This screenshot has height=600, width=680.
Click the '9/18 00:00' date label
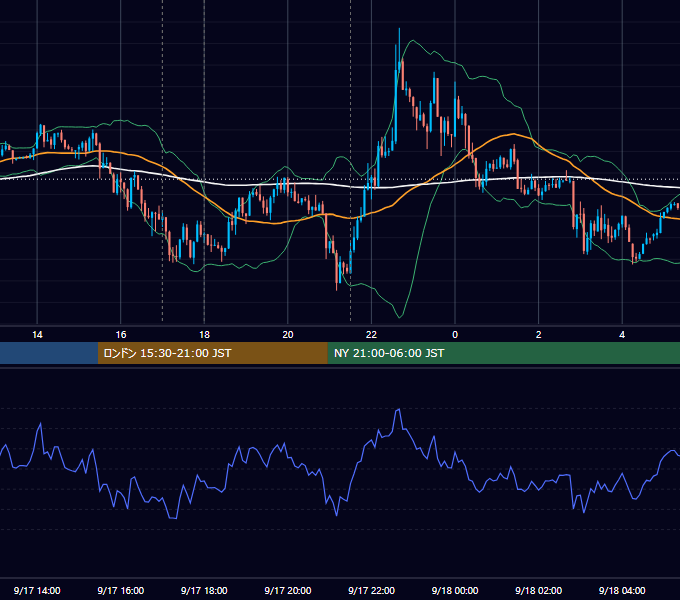point(455,590)
